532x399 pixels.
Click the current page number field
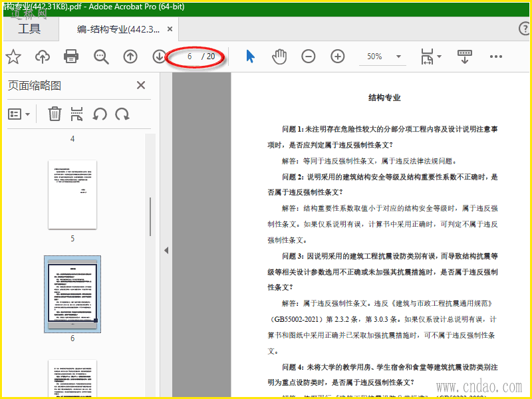tap(190, 57)
